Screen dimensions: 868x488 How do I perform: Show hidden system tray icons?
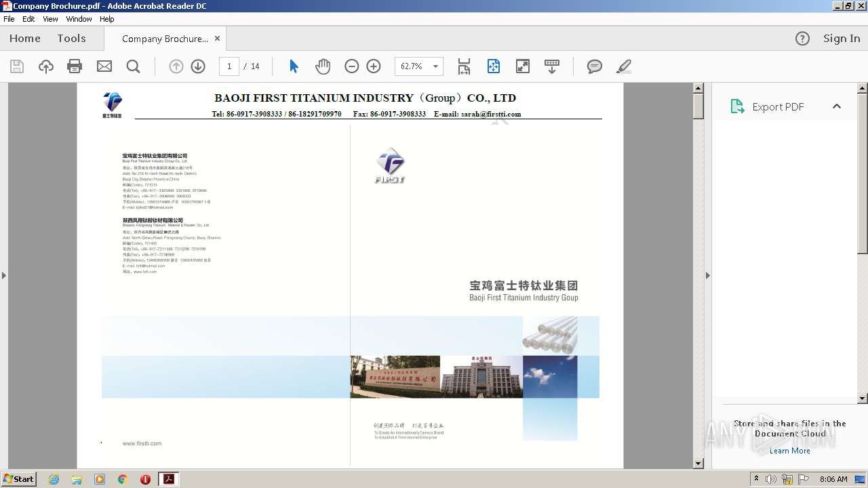click(x=757, y=479)
